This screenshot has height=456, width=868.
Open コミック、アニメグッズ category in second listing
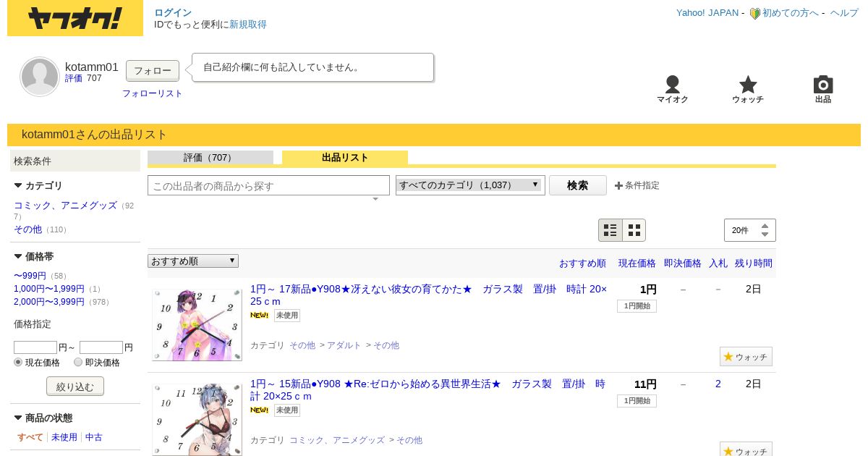(337, 440)
